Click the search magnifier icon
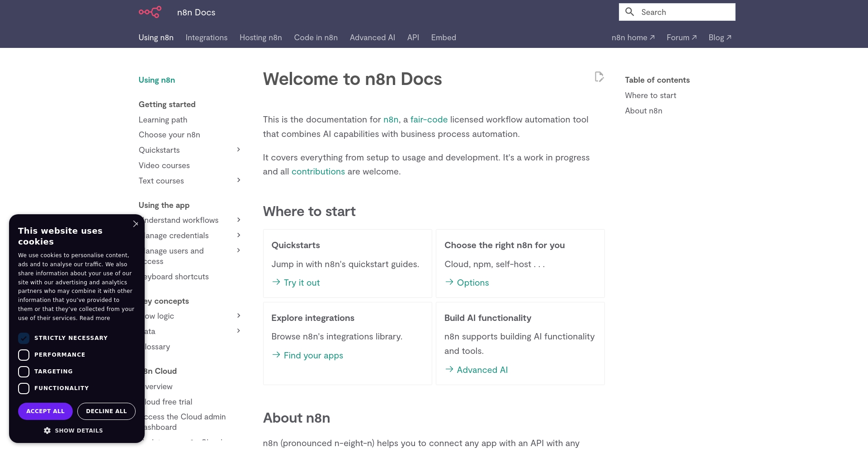The height and width of the screenshot is (452, 868). (630, 12)
